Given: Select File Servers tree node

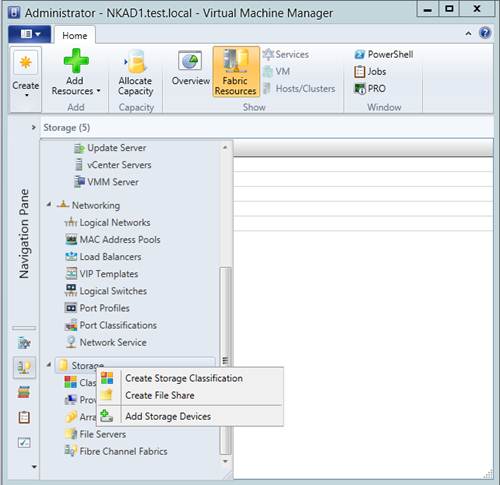Looking at the screenshot, I should click(96, 434).
